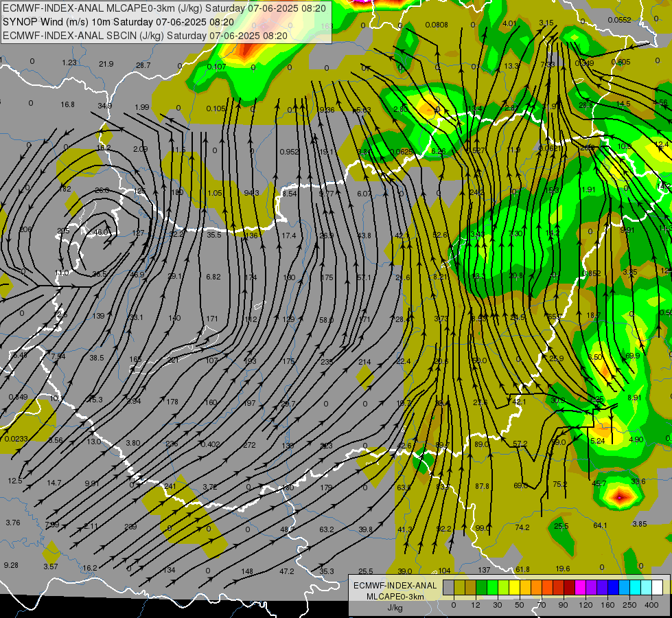
Task: Click the legend tick label 160
Action: [x=607, y=605]
